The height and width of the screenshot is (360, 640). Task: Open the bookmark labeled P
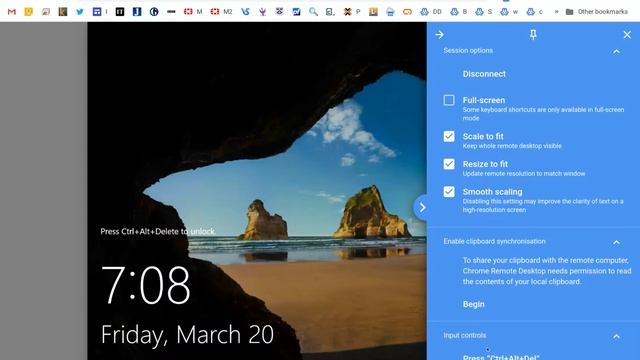pyautogui.click(x=352, y=12)
